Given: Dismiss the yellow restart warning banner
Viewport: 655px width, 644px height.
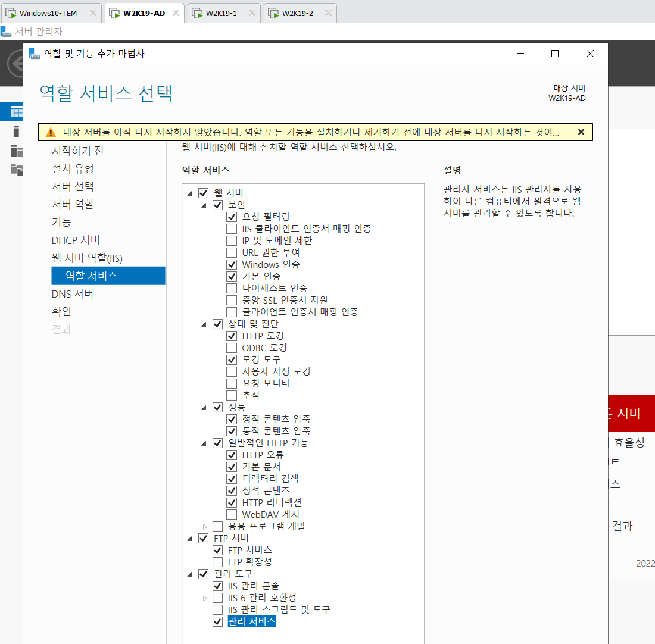Looking at the screenshot, I should point(581,132).
